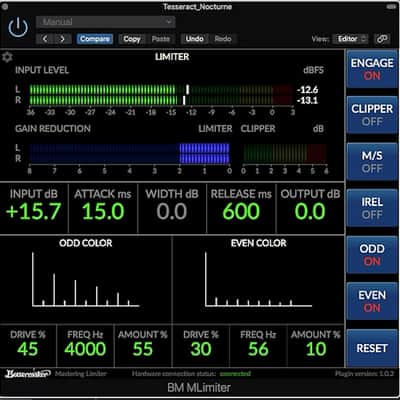The image size is (400, 400).
Task: Click the limiter gain reduction meter
Action: 129,153
